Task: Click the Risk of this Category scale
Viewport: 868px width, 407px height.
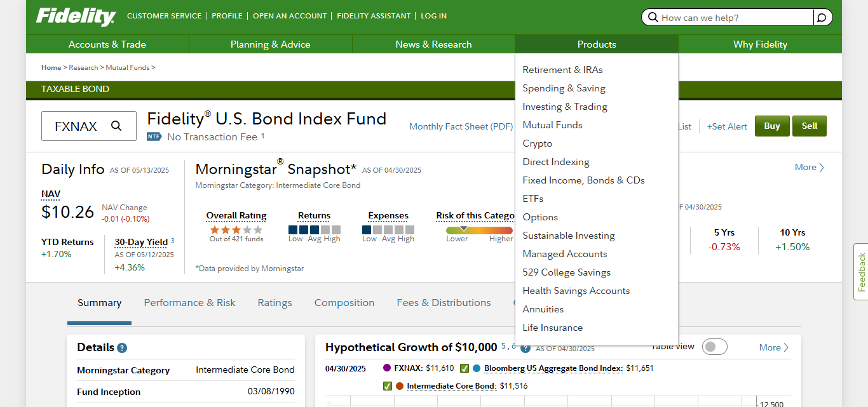Action: coord(479,230)
